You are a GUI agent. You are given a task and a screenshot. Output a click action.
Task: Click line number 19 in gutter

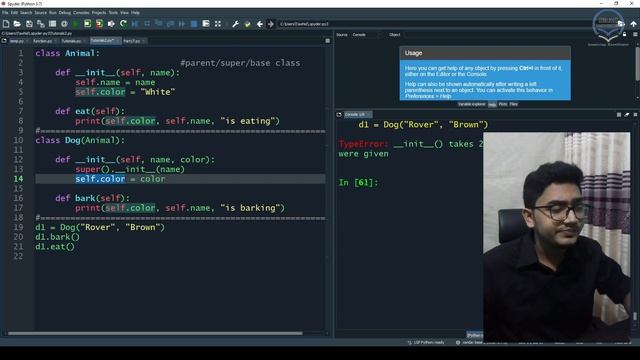tap(18, 227)
